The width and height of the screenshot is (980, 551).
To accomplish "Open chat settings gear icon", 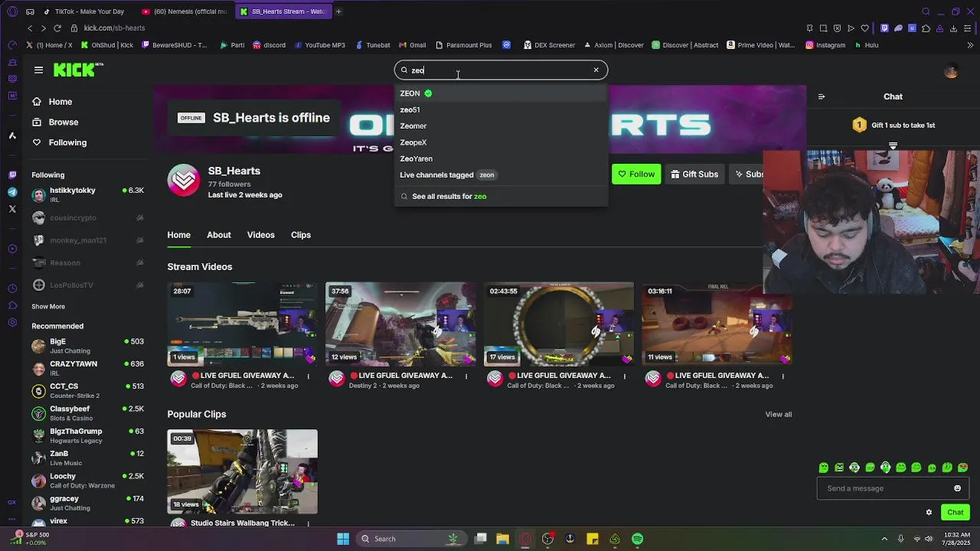I will pyautogui.click(x=929, y=513).
